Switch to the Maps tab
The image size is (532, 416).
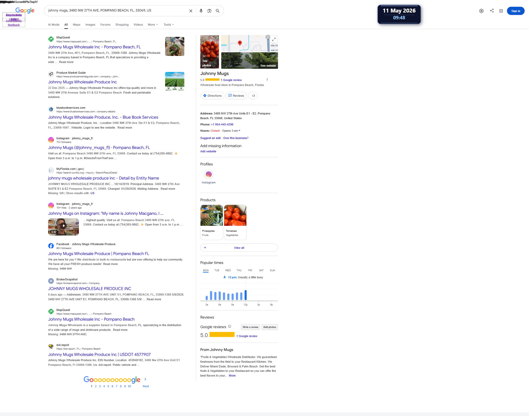tap(77, 25)
